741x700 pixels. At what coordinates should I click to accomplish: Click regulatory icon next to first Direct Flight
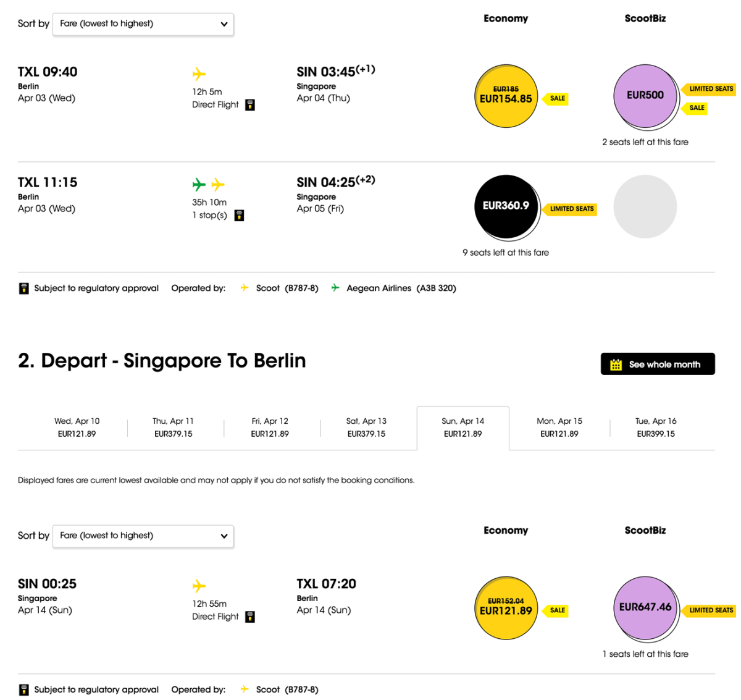coord(250,105)
